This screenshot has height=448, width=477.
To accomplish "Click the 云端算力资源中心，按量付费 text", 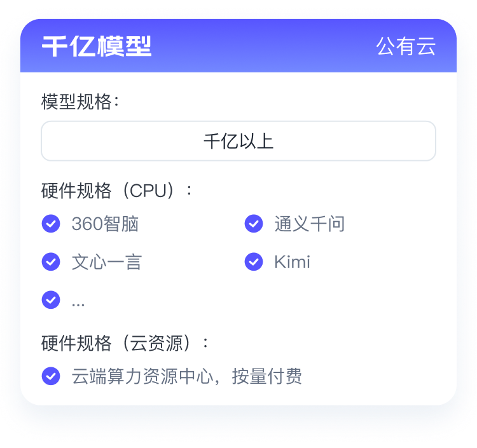I will (187, 376).
